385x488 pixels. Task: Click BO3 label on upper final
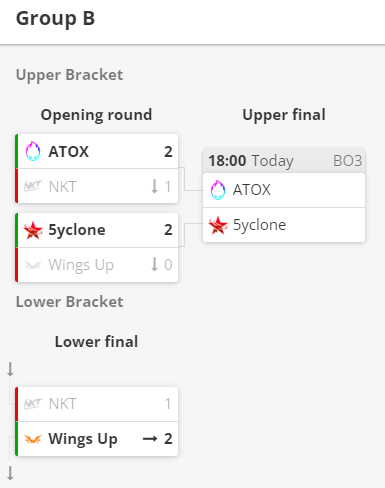pos(347,161)
